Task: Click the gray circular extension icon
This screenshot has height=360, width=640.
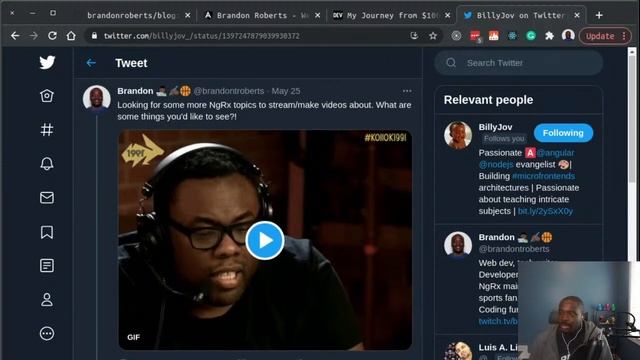Action: tap(456, 36)
